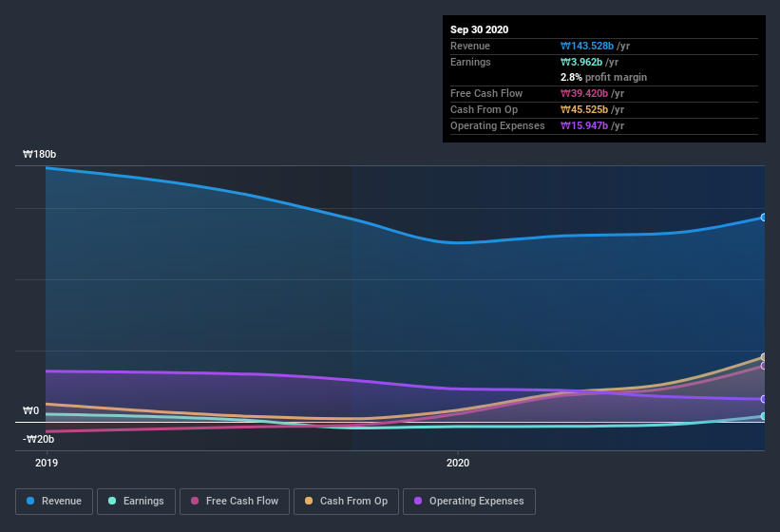Click the ₩15.947b operating expenses value
This screenshot has height=532, width=780.
(584, 125)
